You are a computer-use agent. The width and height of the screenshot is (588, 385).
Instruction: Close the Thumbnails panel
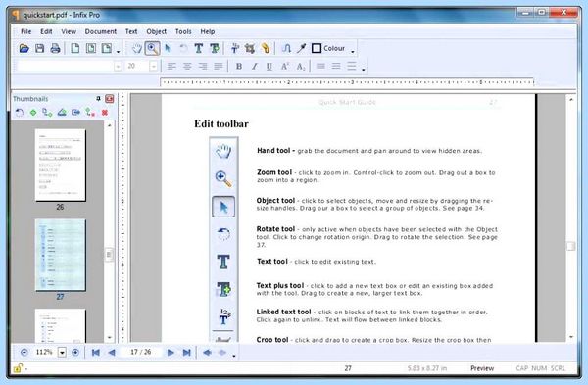coord(109,99)
